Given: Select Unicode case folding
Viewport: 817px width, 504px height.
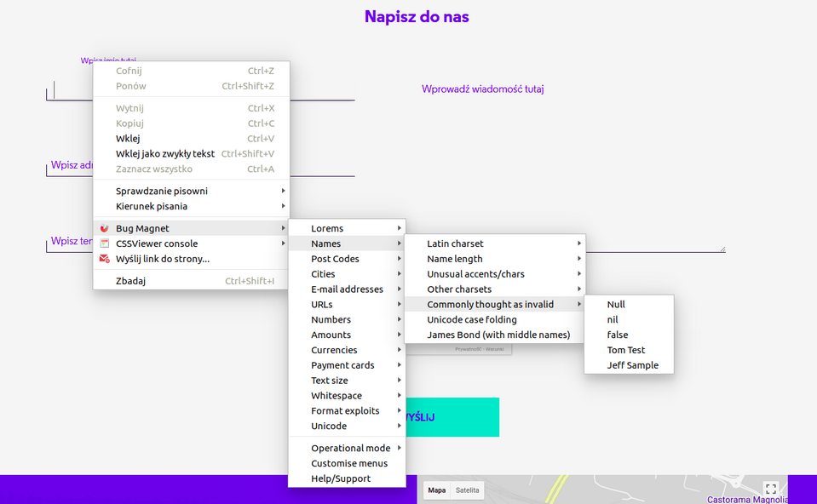Looking at the screenshot, I should pos(495,320).
